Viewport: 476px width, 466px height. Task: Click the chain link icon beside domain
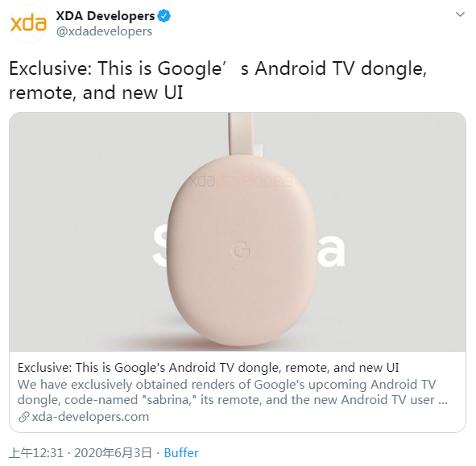tap(23, 417)
